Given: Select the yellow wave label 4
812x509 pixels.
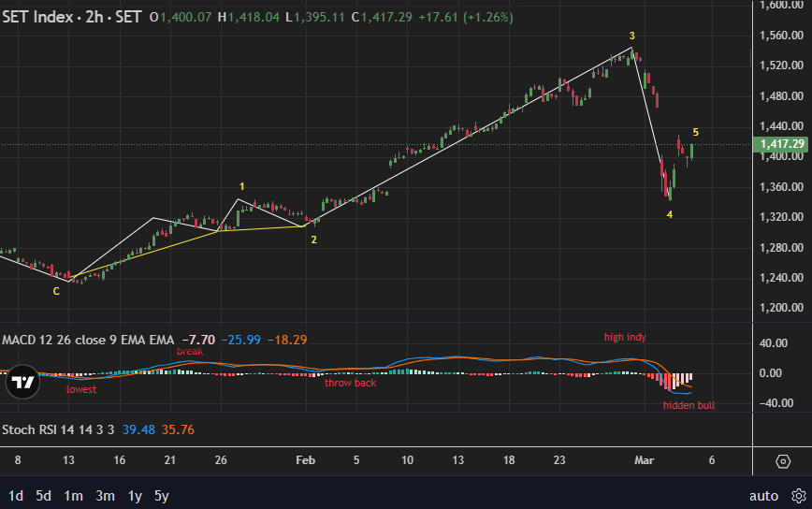Looking at the screenshot, I should (x=670, y=214).
